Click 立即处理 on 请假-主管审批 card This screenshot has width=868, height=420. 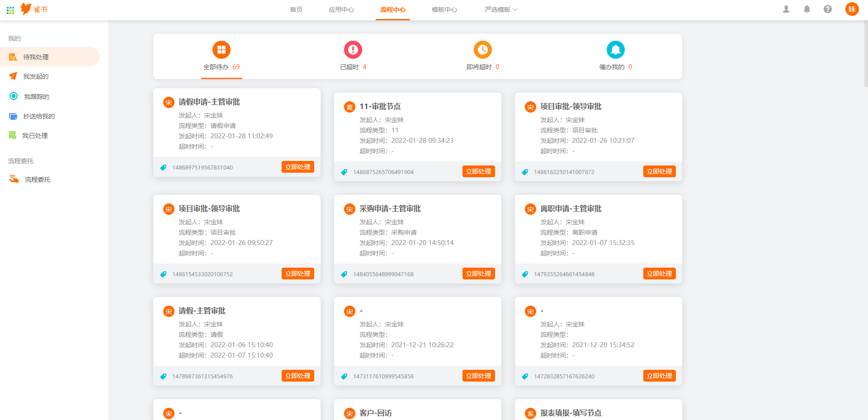[298, 376]
